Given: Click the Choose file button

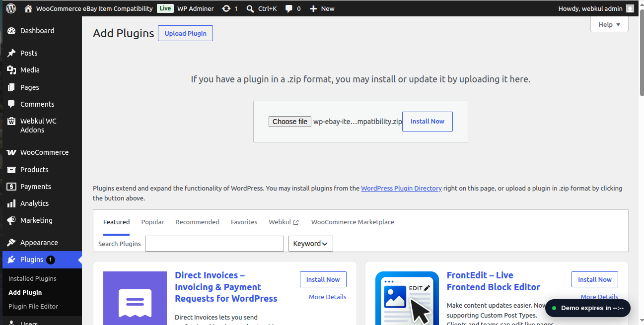Looking at the screenshot, I should coord(290,122).
